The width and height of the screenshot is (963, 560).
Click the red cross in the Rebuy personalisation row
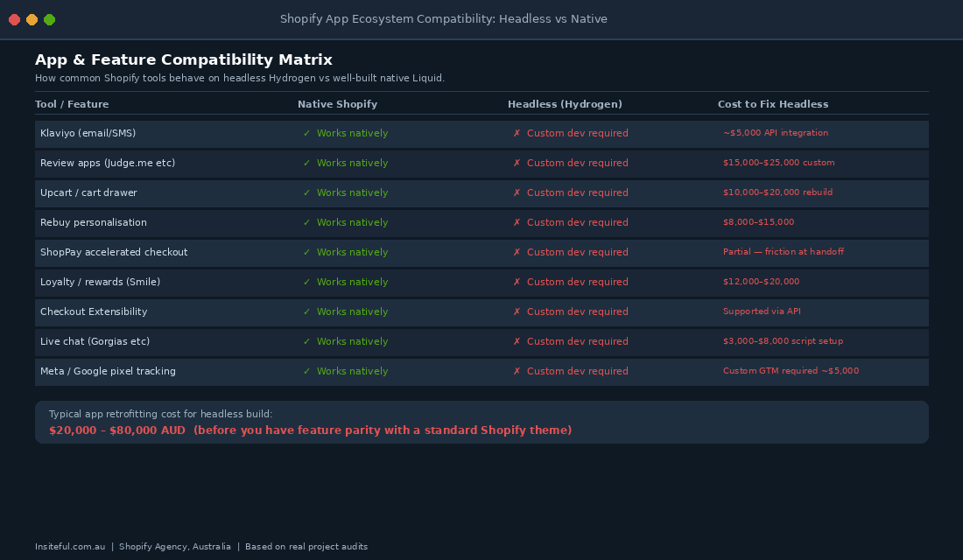(x=517, y=222)
